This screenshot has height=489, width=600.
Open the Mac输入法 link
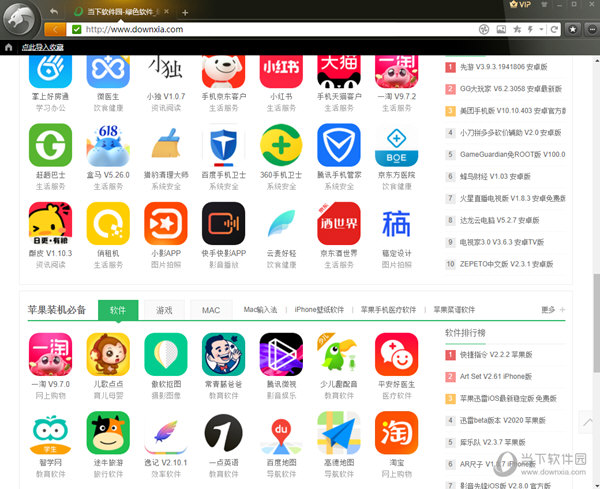(x=260, y=310)
